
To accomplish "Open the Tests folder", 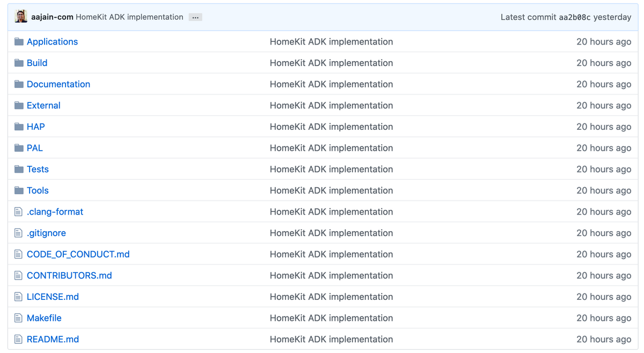I will pyautogui.click(x=38, y=170).
